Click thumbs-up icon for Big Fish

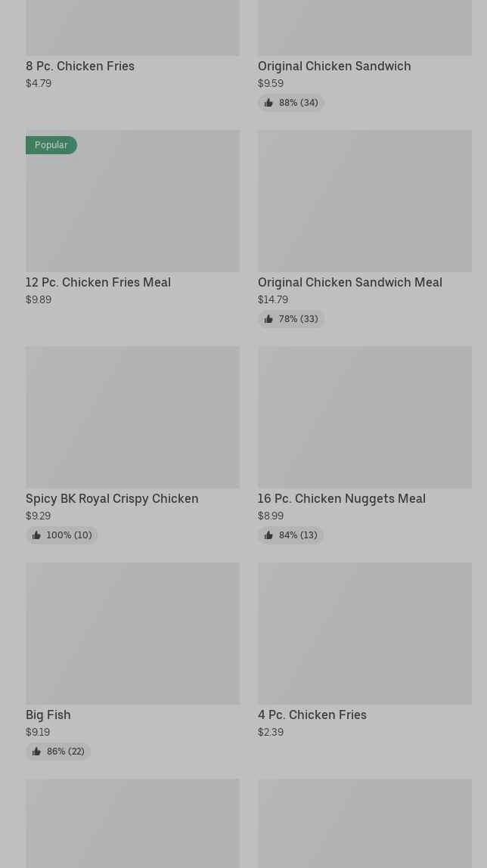36,752
